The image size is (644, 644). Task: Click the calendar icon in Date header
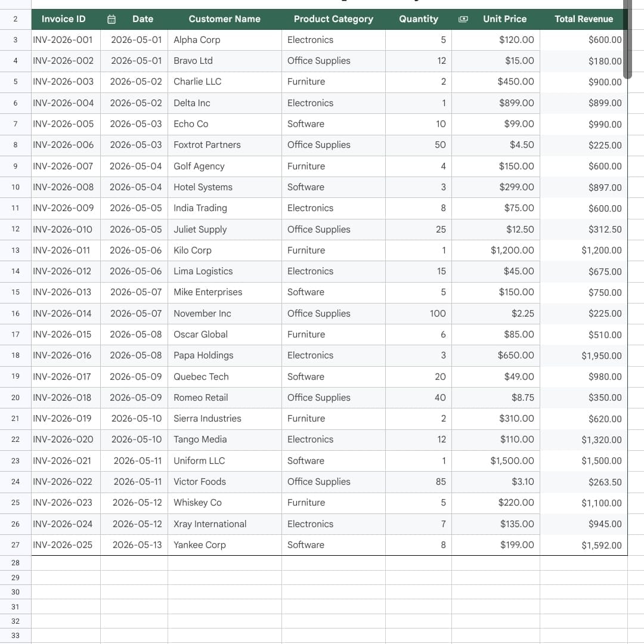coord(112,19)
